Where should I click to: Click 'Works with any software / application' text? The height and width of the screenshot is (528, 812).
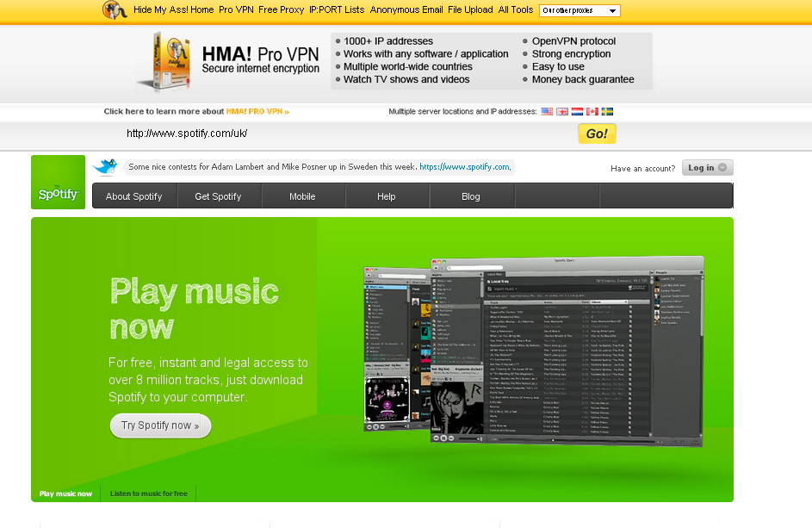click(x=425, y=54)
